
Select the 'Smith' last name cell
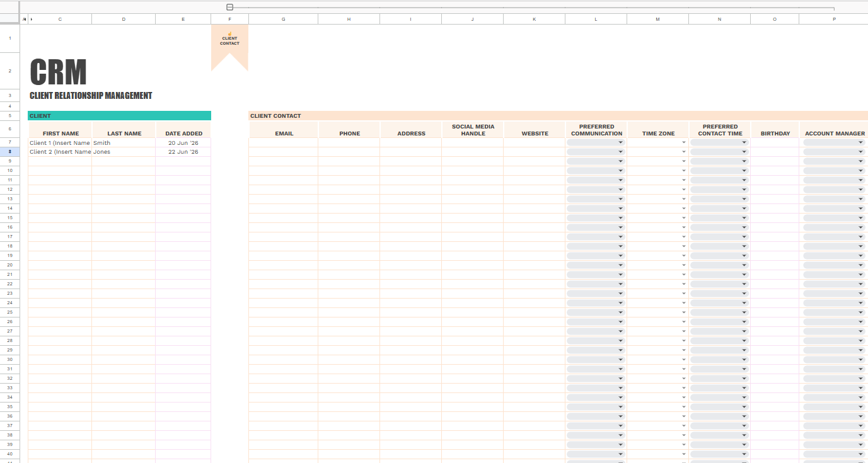pyautogui.click(x=124, y=143)
